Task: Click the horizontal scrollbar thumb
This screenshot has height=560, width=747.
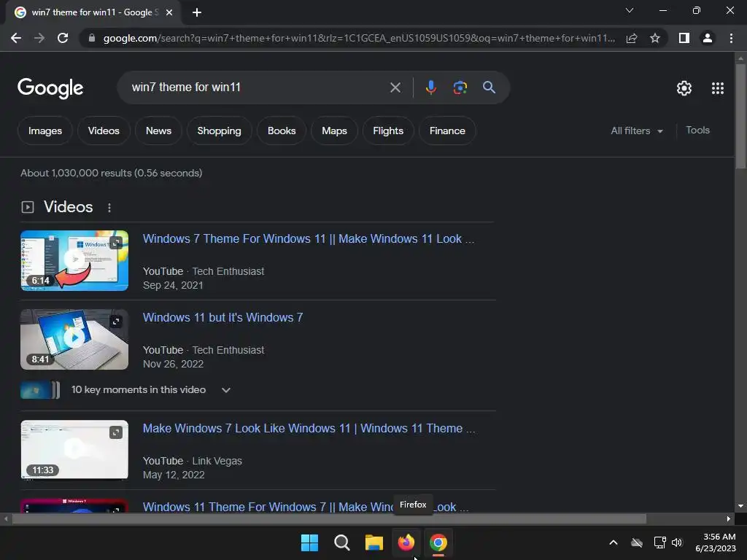Action: pos(329,518)
